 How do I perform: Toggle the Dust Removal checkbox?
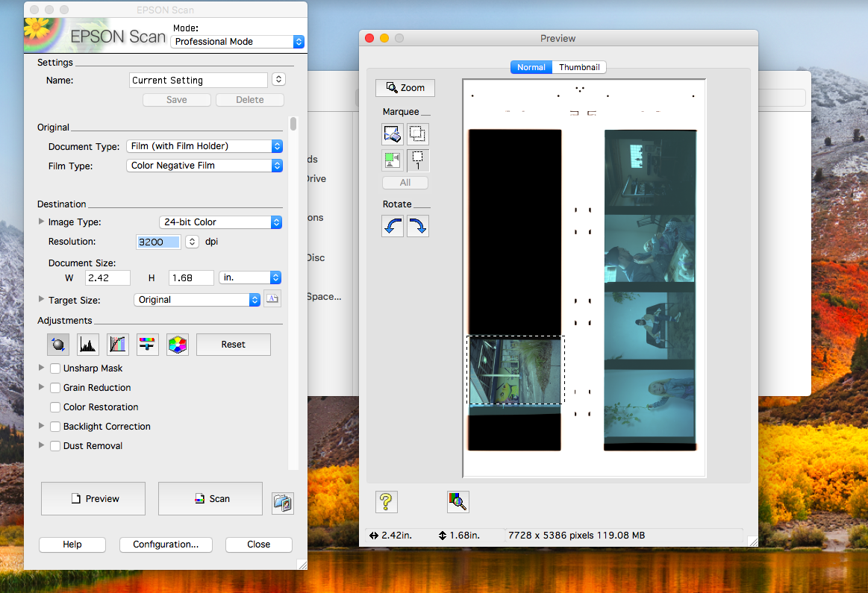55,446
